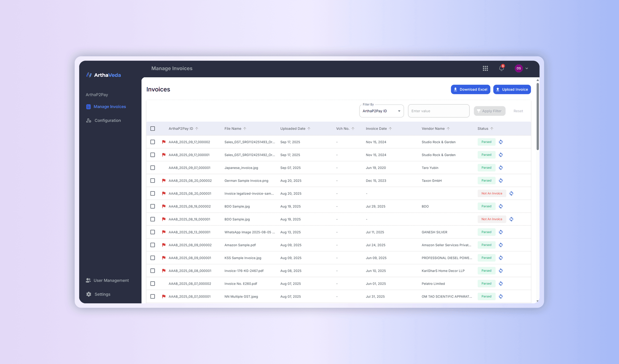This screenshot has width=619, height=364.
Task: Click red flag on Invoice-176-KG-2467.pdf row
Action: (164, 270)
